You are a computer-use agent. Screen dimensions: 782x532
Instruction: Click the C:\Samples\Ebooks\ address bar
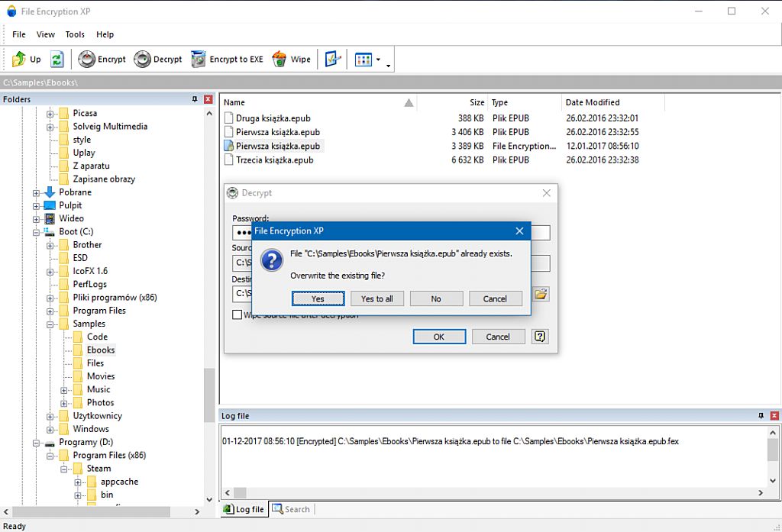pyautogui.click(x=391, y=82)
